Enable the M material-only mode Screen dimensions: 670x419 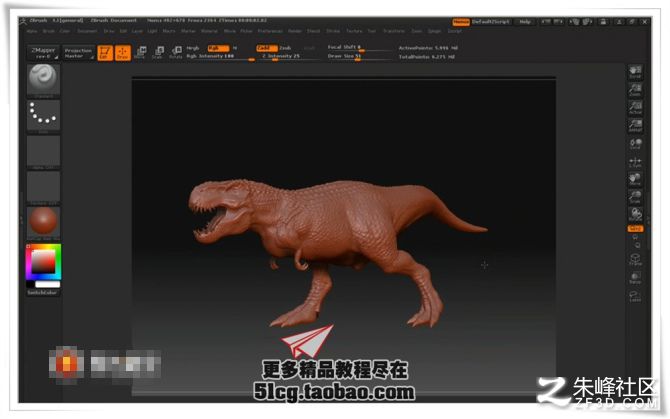pos(235,48)
